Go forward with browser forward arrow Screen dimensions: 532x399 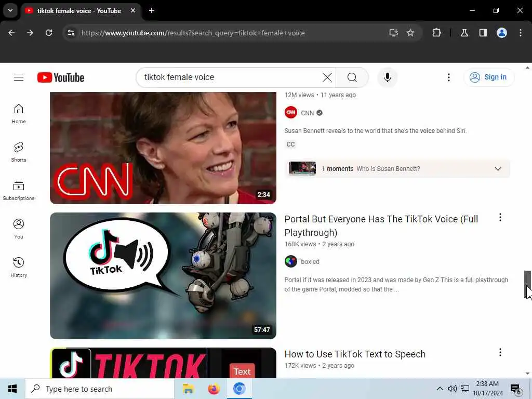[x=30, y=33]
